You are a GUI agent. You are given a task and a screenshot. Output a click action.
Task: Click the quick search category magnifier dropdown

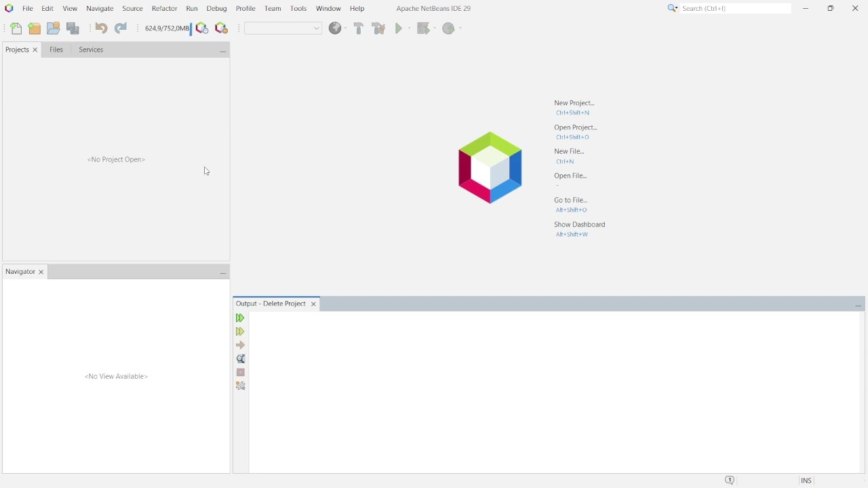(673, 8)
